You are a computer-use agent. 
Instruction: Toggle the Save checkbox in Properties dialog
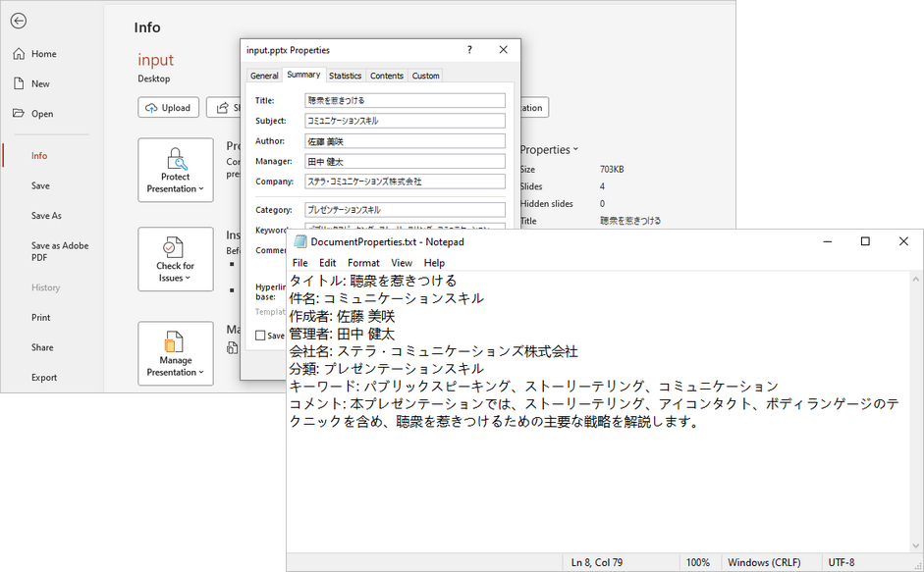[260, 336]
